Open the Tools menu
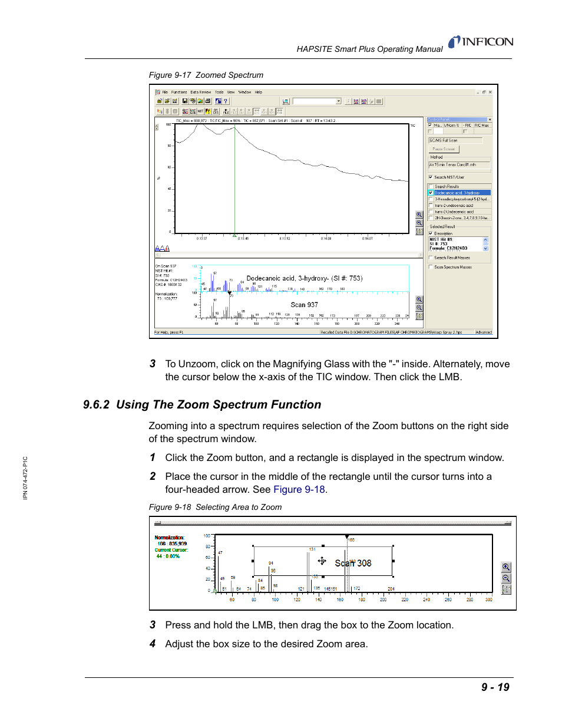Image resolution: width=562 pixels, height=728 pixels. coord(219,93)
